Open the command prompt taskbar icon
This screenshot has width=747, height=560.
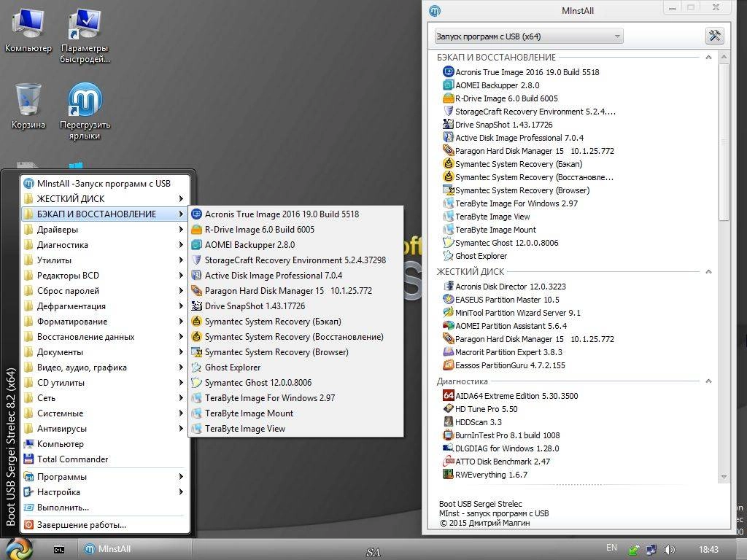59,550
